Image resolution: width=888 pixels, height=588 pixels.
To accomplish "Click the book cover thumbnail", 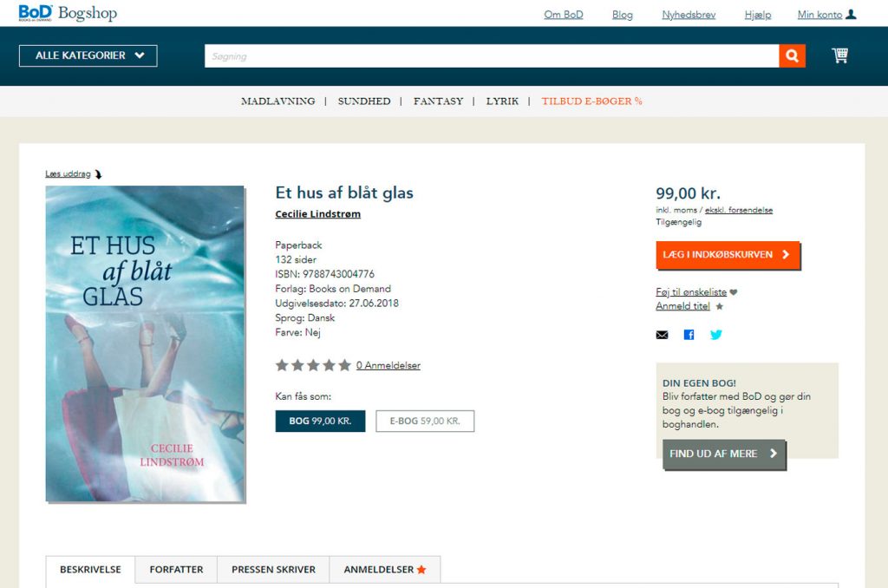I will pos(145,343).
